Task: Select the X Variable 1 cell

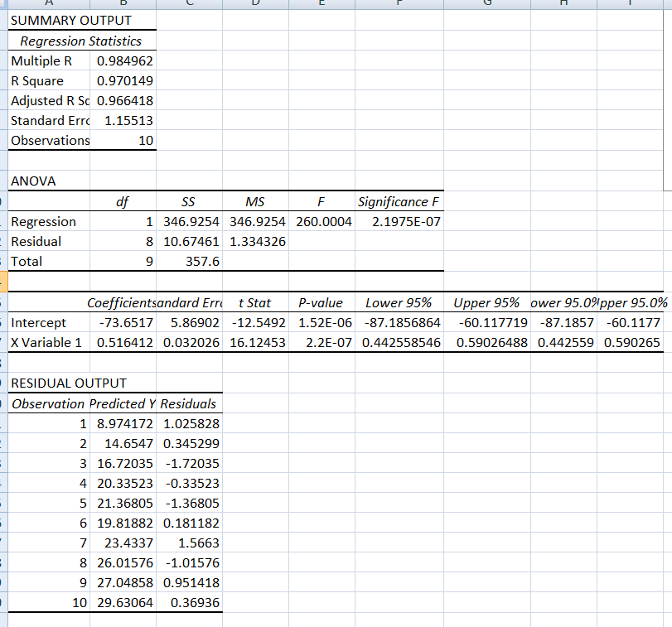Action: click(42, 342)
